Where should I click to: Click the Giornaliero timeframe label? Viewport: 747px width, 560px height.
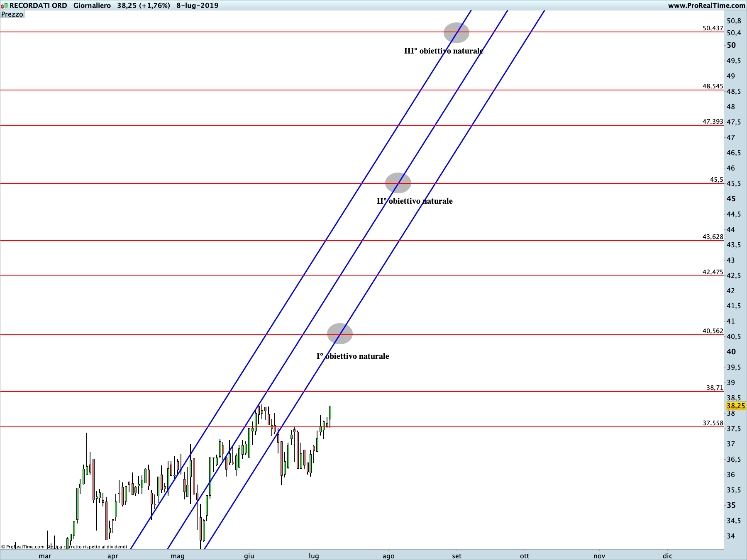92,5
